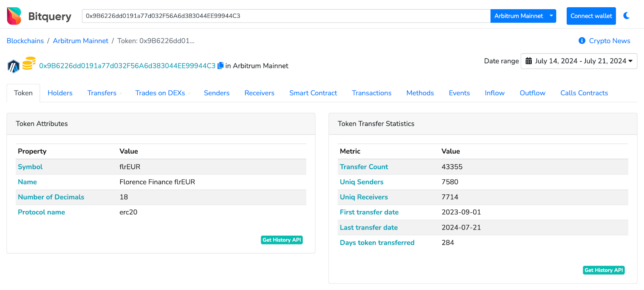Select the 284 days value
Image resolution: width=644 pixels, height=290 pixels.
pos(448,242)
